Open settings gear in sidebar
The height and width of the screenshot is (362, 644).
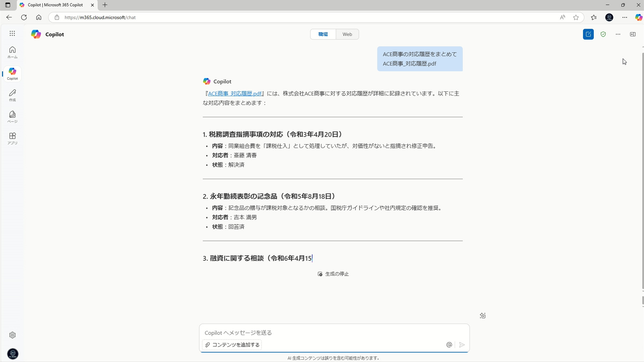(12, 335)
